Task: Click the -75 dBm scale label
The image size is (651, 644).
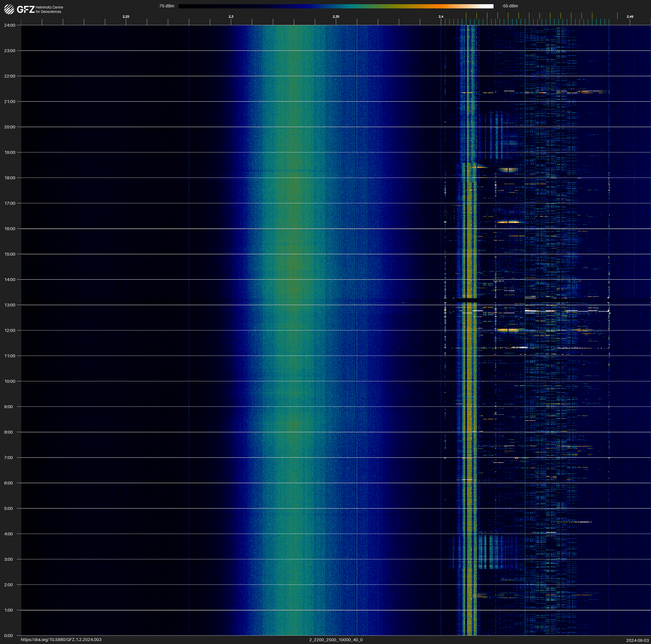Action: (166, 6)
